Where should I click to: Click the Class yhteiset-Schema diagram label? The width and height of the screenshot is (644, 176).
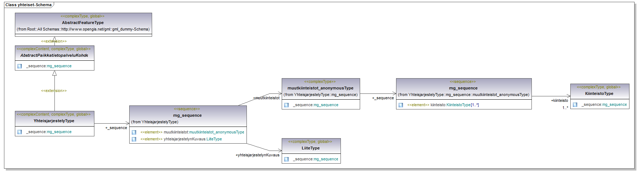click(28, 5)
